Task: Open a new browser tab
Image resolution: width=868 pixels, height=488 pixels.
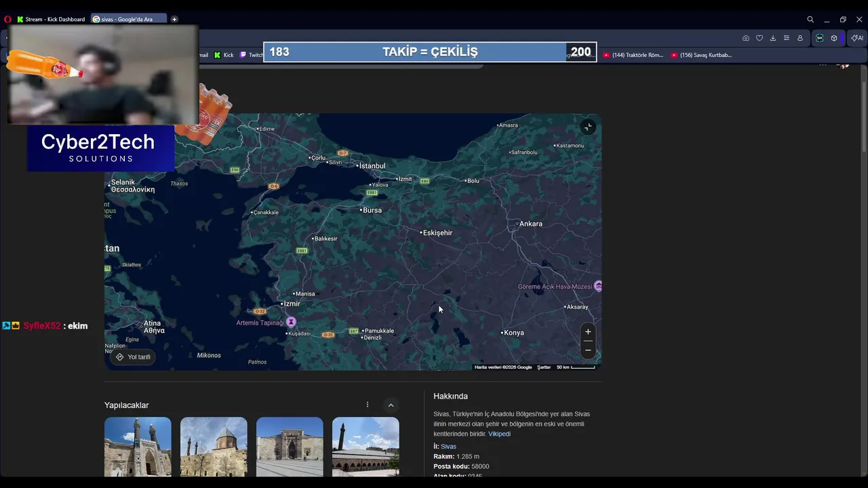Action: pyautogui.click(x=174, y=19)
